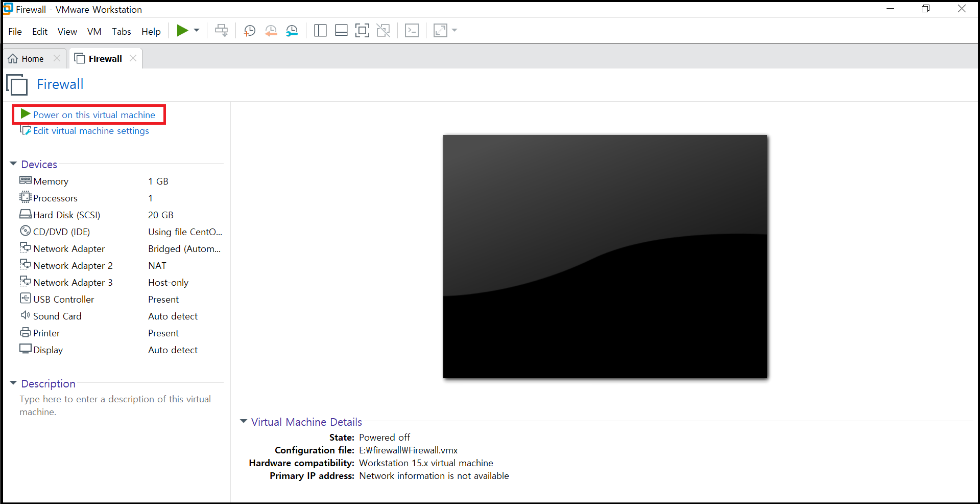Click the Unity mode toolbar icon

383,31
